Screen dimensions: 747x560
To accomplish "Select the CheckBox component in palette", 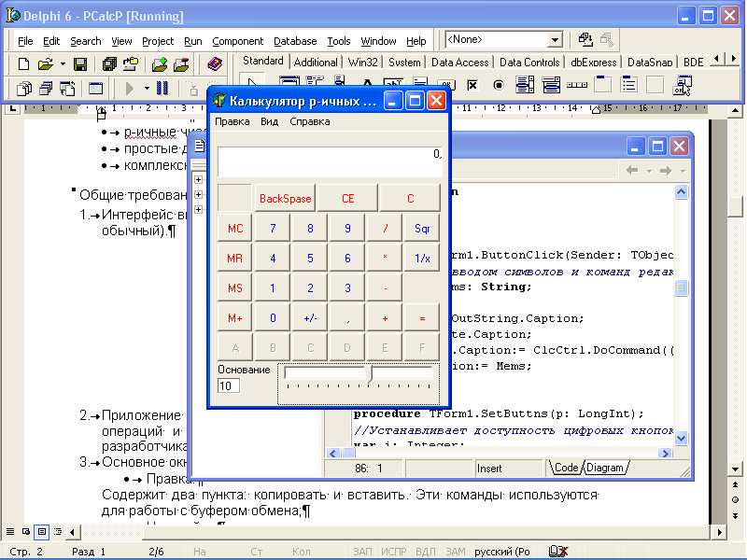I will [472, 85].
